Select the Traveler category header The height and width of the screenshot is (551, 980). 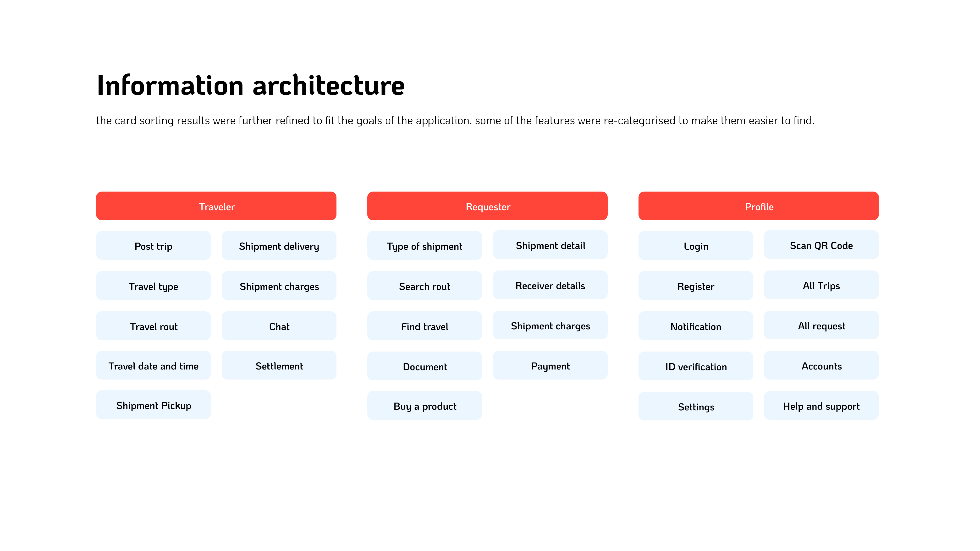216,206
